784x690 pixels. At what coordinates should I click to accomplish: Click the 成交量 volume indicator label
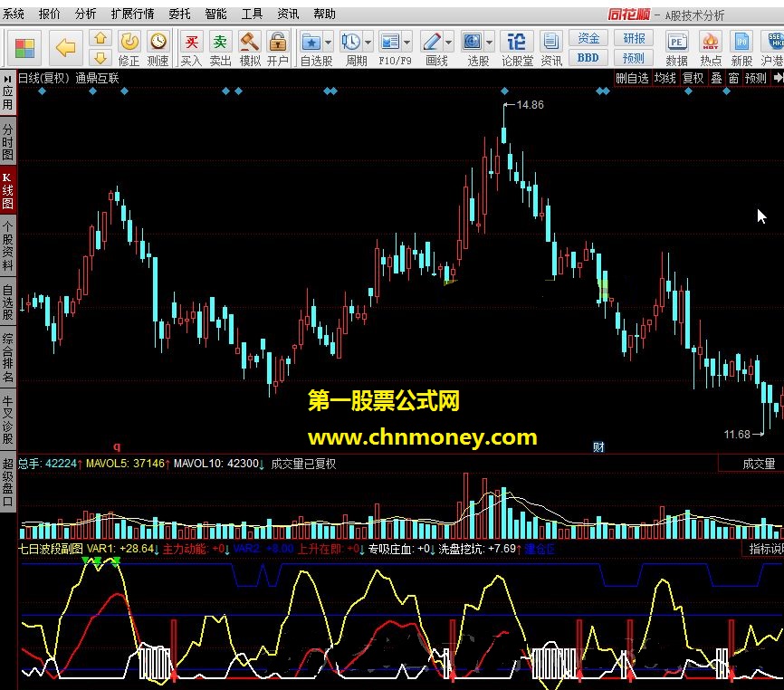[x=759, y=464]
